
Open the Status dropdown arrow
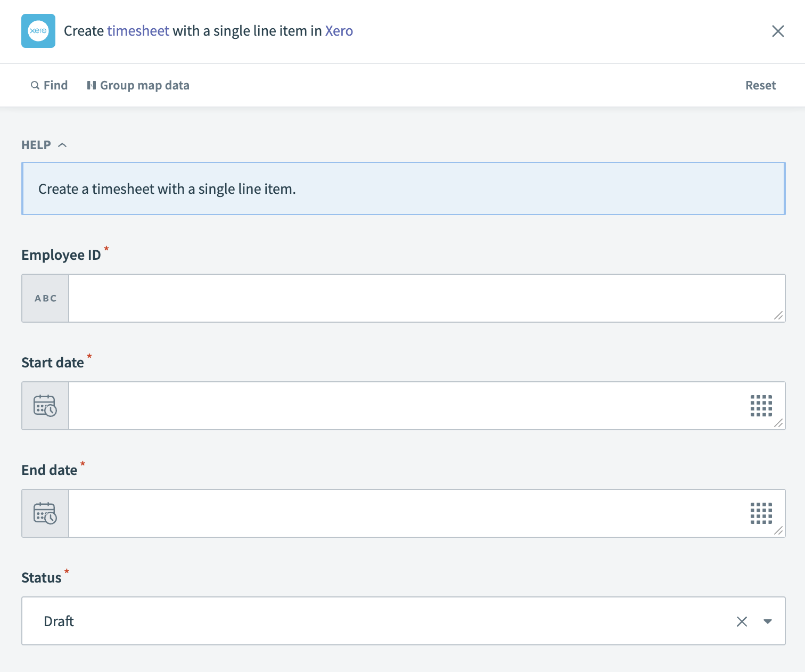pyautogui.click(x=767, y=621)
